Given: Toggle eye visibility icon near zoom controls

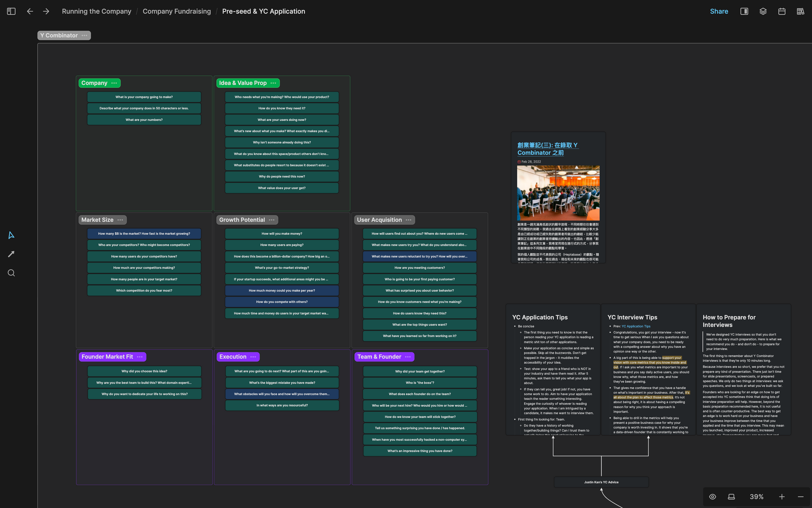Looking at the screenshot, I should 713,497.
